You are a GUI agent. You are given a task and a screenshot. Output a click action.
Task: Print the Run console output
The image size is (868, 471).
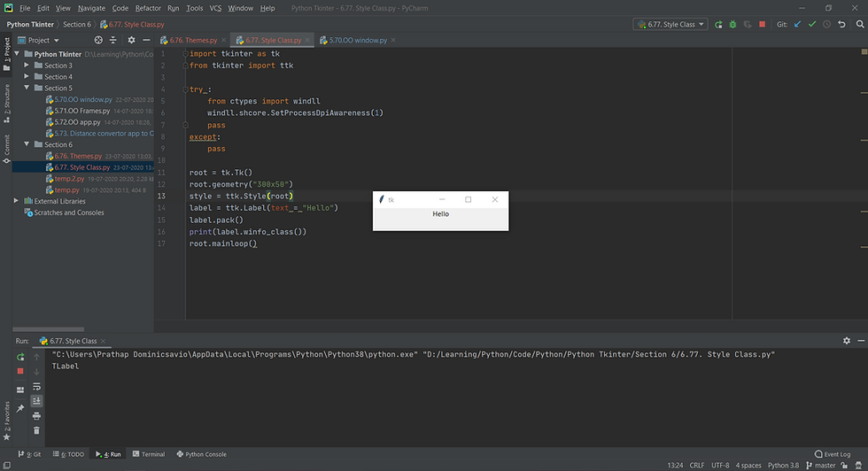[x=36, y=415]
